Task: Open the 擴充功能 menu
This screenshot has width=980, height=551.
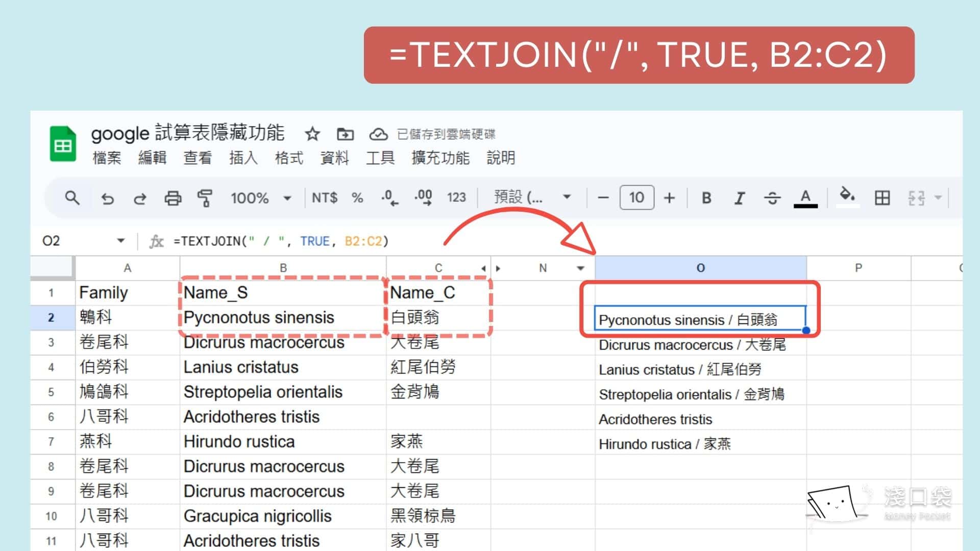Action: click(441, 158)
